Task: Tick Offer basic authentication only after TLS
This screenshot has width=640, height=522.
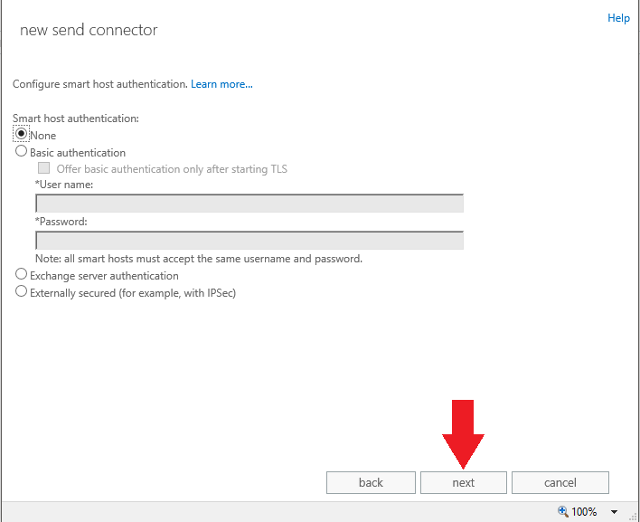Action: 44,168
